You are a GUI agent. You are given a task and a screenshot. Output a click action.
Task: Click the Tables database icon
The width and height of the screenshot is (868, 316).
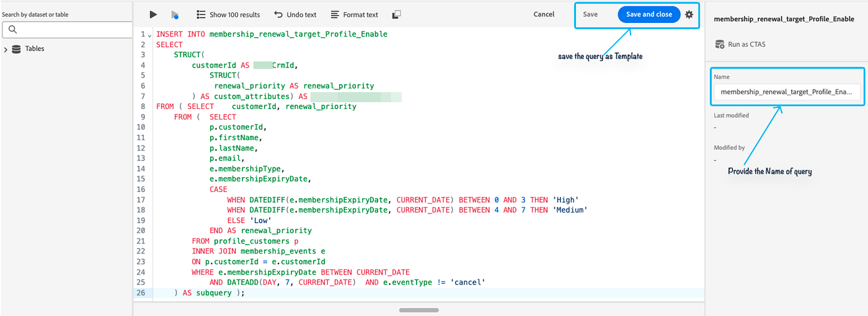click(16, 49)
